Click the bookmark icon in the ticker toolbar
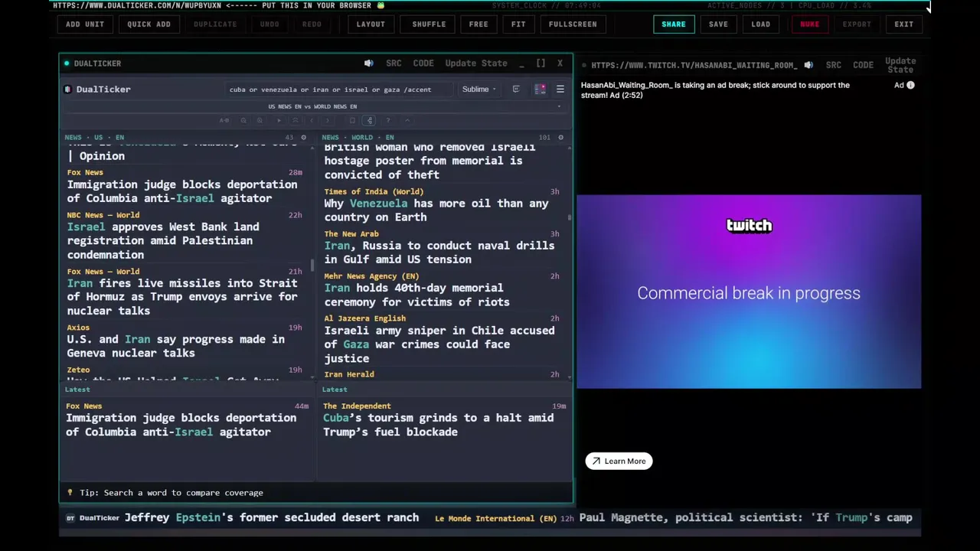Screen dimensions: 980x551 point(352,120)
